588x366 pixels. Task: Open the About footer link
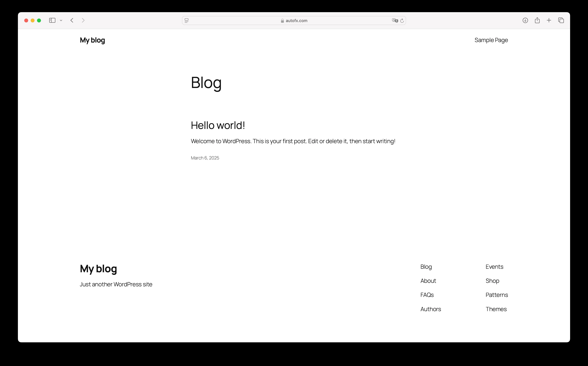(x=428, y=281)
